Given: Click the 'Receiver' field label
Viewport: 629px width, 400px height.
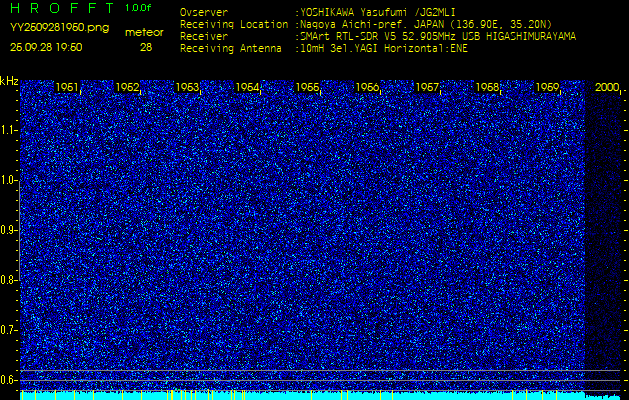Looking at the screenshot, I should 204,37.
